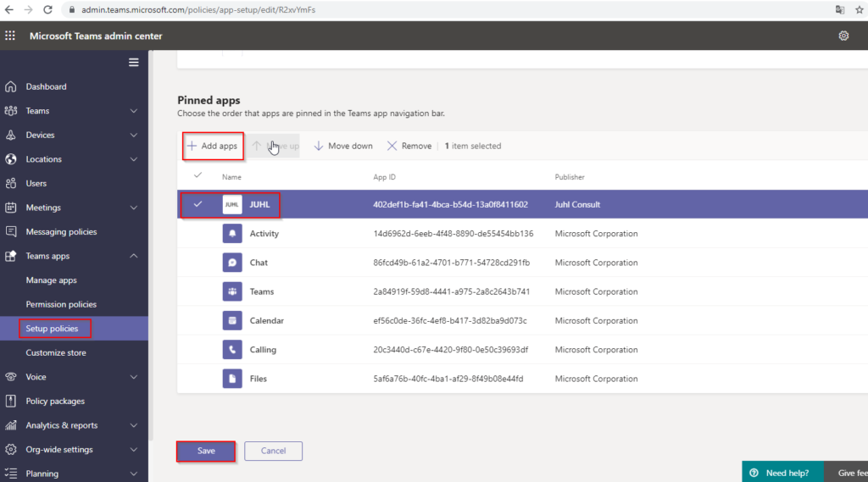Viewport: 868px width, 482px height.
Task: Expand the Teams section chevron
Action: [134, 111]
